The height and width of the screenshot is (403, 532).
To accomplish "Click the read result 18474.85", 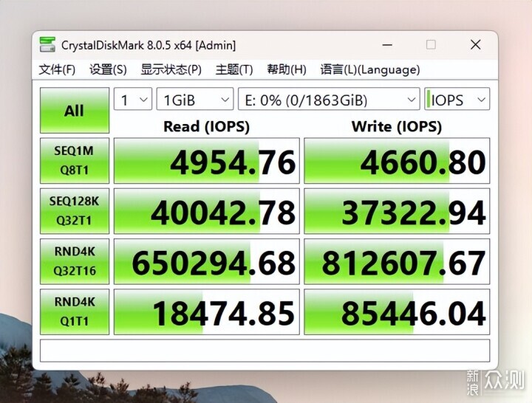I will tap(207, 311).
